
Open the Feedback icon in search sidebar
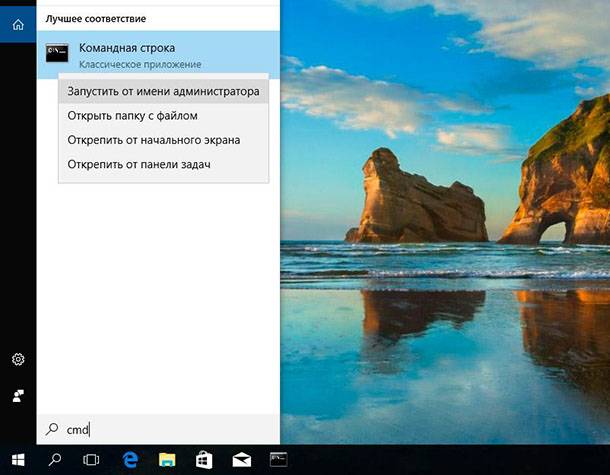click(18, 396)
